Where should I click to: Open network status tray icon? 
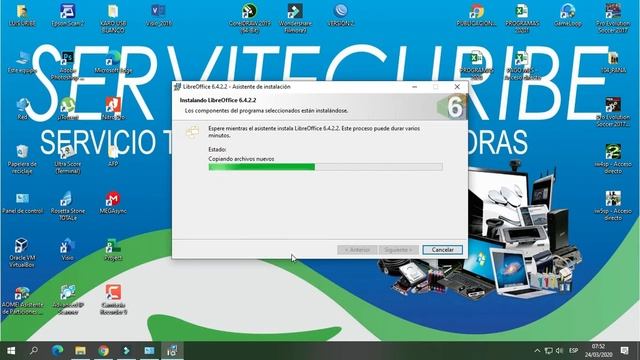[x=549, y=351]
